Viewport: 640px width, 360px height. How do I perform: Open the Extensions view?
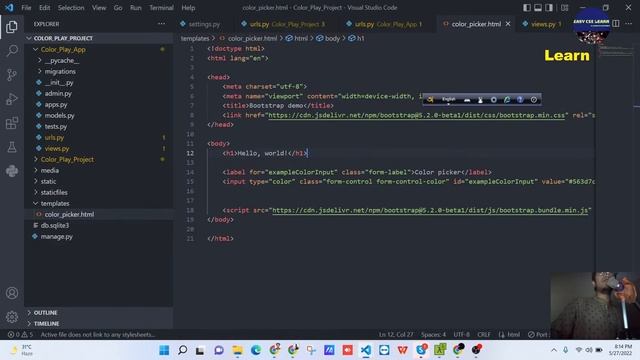pyautogui.click(x=12, y=123)
